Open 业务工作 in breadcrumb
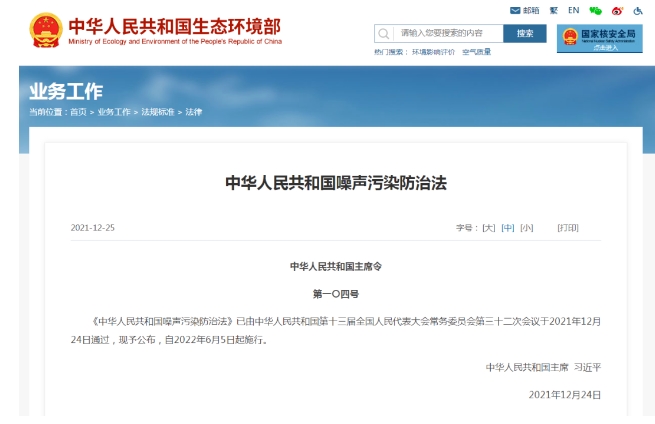Image resolution: width=655 pixels, height=424 pixels. 114,112
